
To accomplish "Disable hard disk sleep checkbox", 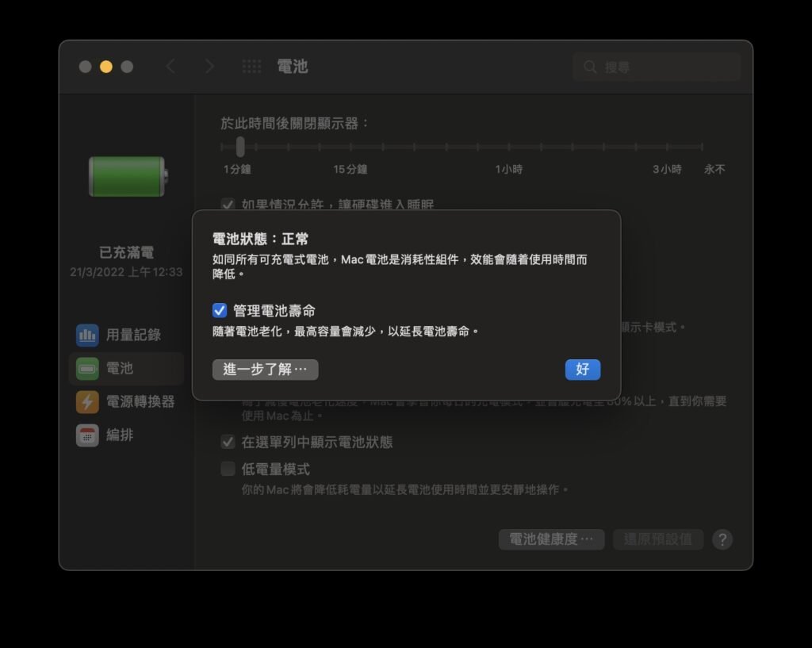I will (228, 205).
